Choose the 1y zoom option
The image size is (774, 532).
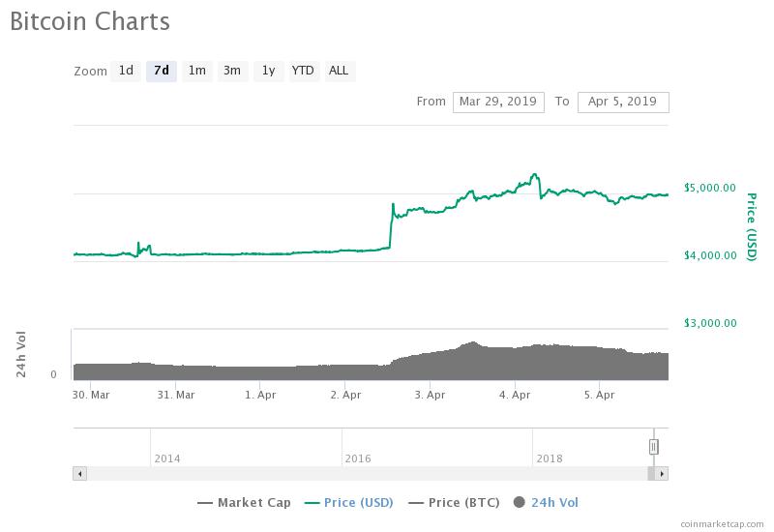[x=268, y=71]
